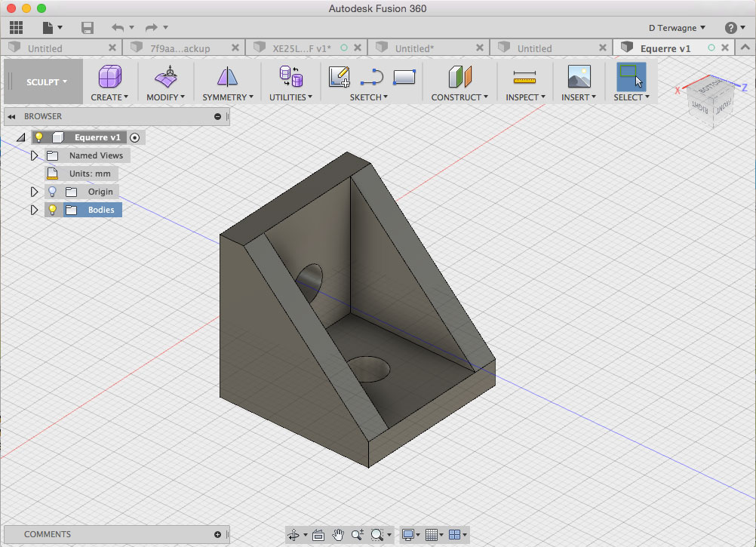
Task: Click the Zoom Window fit icon
Action: coord(377,534)
